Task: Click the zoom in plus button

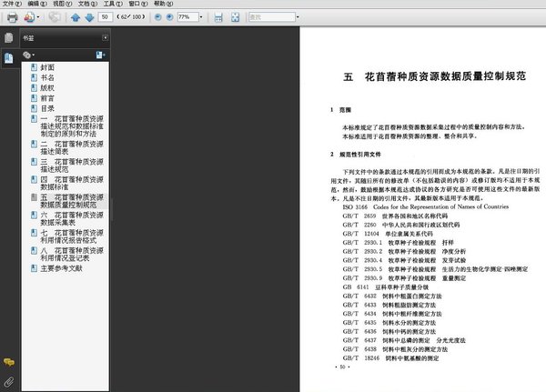Action: (x=169, y=16)
